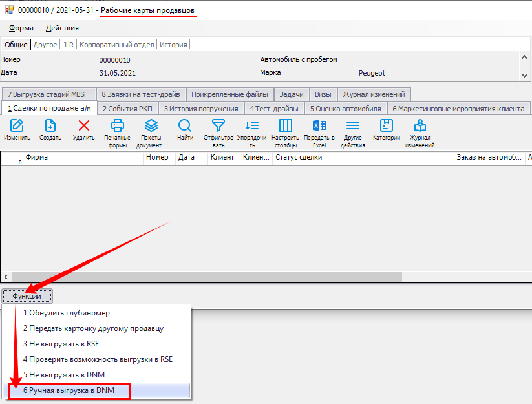This screenshot has height=404, width=532.
Task: Click the Упорядочить sort icon
Action: [251, 126]
